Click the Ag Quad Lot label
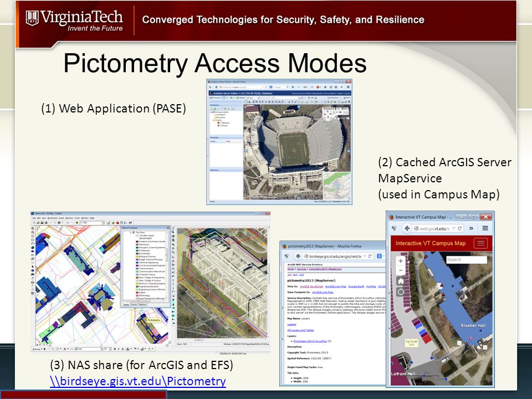532x399 pixels. point(411,342)
